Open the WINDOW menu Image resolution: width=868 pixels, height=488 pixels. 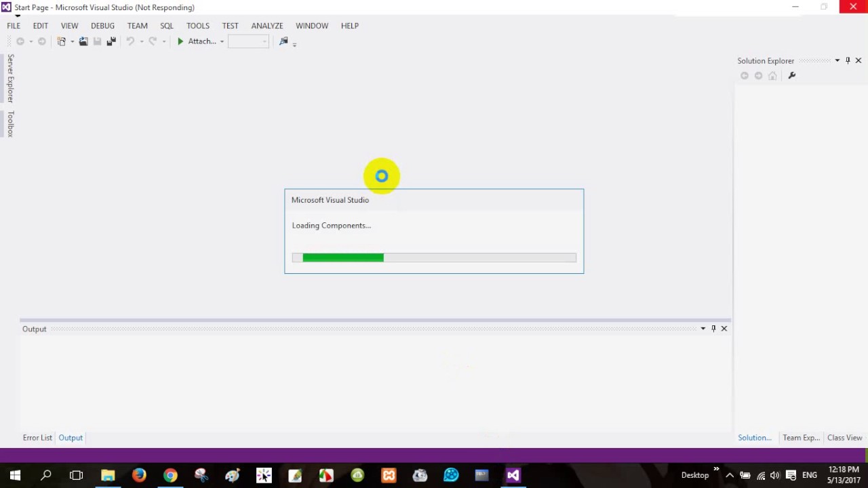(312, 26)
